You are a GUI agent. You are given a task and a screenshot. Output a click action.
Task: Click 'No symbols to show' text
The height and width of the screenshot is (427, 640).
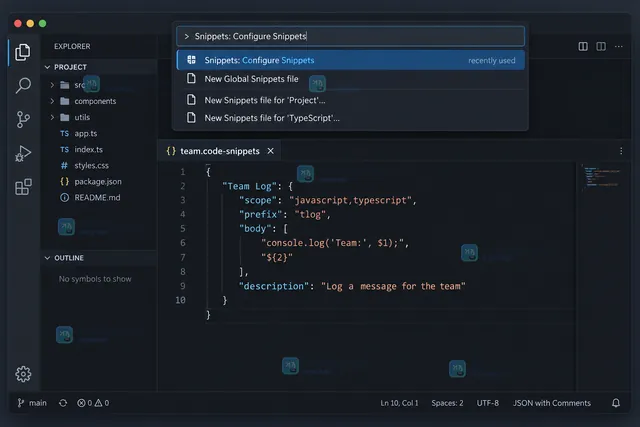pos(95,279)
